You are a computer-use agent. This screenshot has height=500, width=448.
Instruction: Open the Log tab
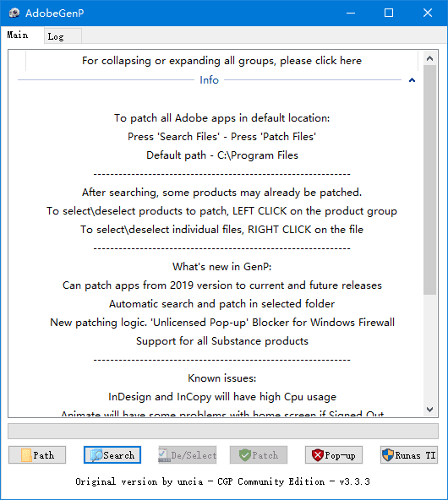pos(63,36)
